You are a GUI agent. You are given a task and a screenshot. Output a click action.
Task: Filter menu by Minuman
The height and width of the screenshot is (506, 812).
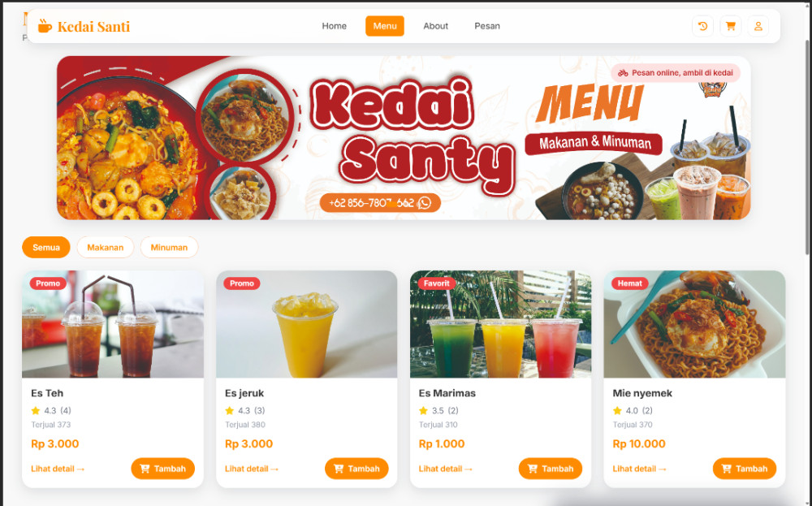coord(169,248)
